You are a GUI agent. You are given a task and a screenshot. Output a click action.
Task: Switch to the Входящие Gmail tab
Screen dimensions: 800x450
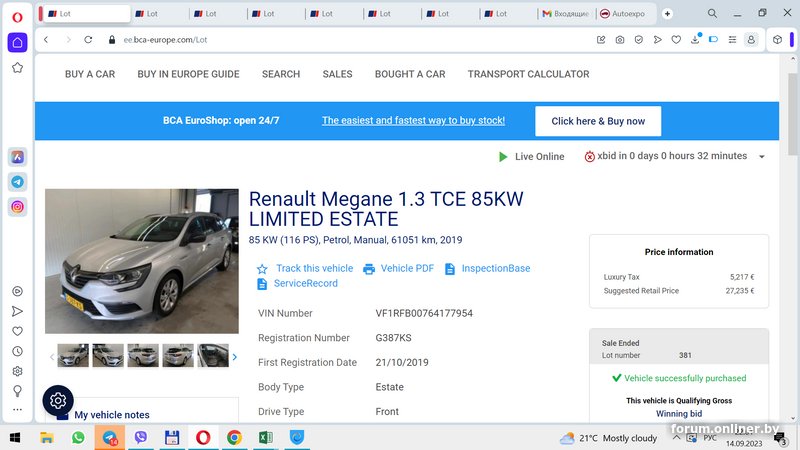tap(565, 14)
